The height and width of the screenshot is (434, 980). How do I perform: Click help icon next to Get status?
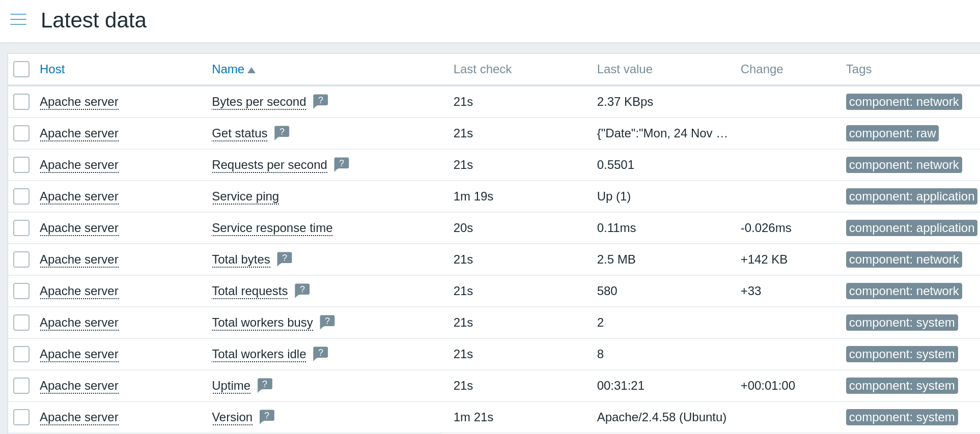coord(282,132)
